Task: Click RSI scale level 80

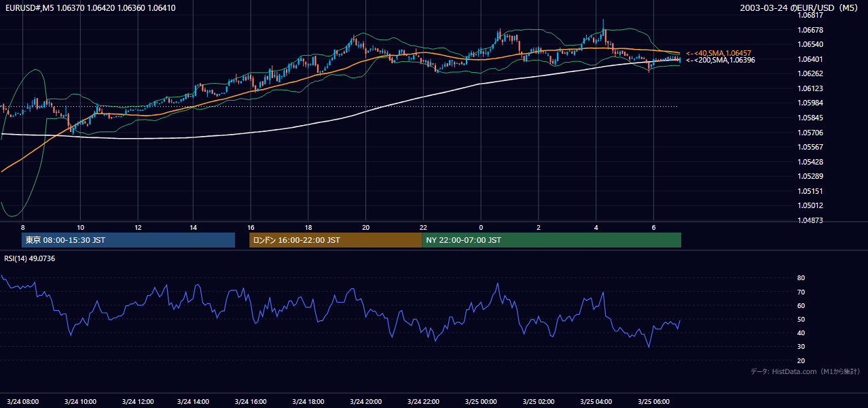Action: click(x=801, y=278)
